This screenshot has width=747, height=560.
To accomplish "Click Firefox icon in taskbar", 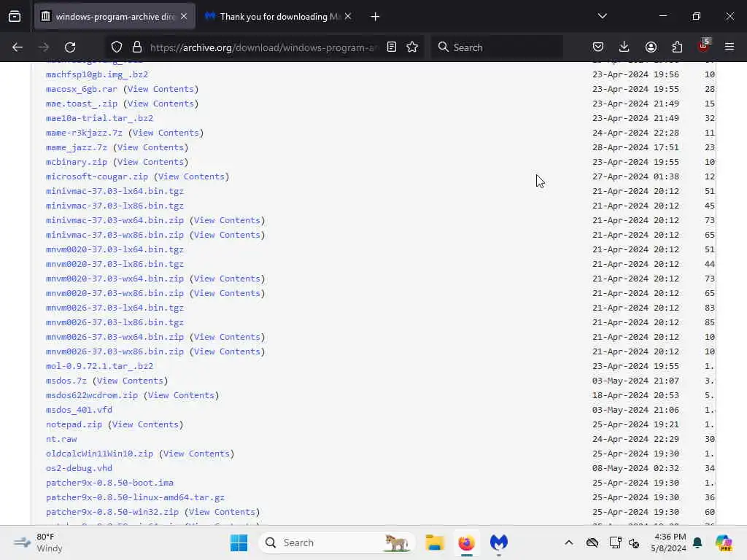I will click(x=467, y=542).
